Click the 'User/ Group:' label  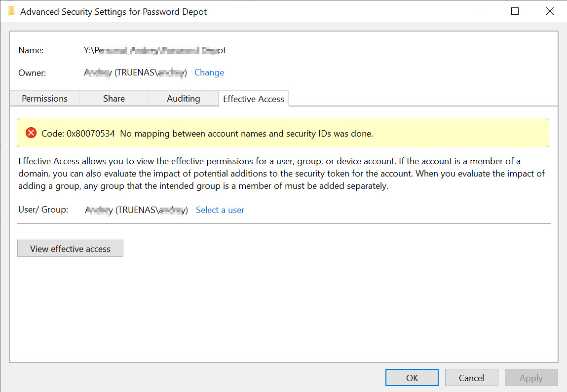point(43,210)
